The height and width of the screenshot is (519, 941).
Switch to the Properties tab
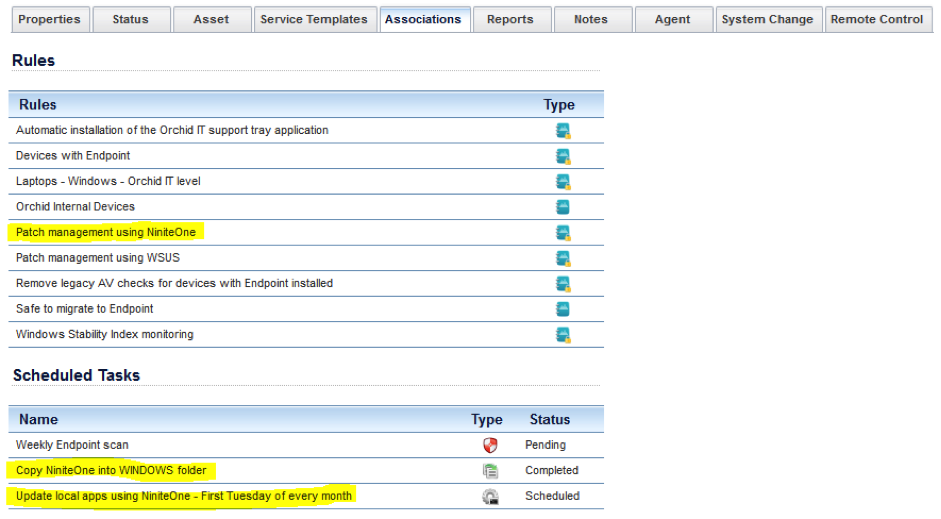pos(50,19)
